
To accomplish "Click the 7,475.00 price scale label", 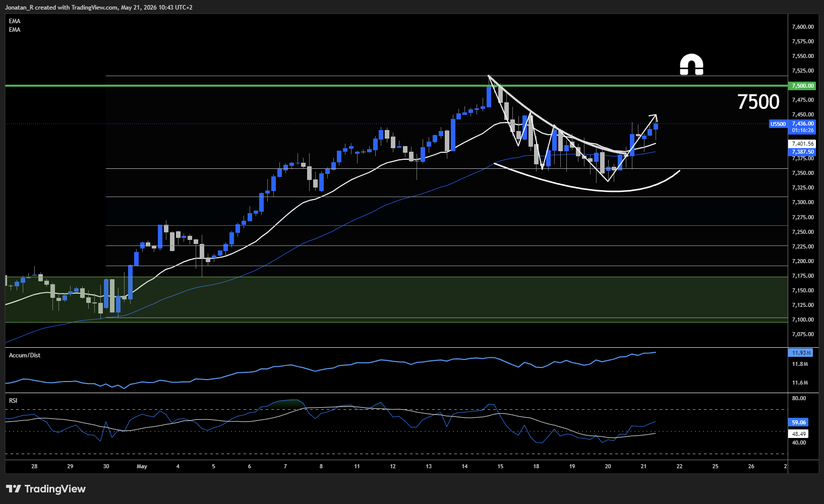I will click(803, 100).
